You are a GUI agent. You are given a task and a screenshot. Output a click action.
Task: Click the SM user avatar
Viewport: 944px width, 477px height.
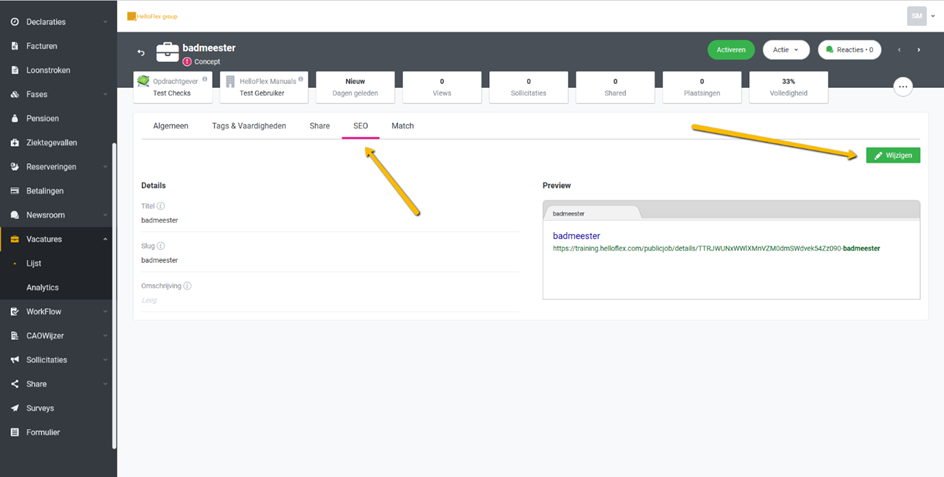(x=916, y=16)
